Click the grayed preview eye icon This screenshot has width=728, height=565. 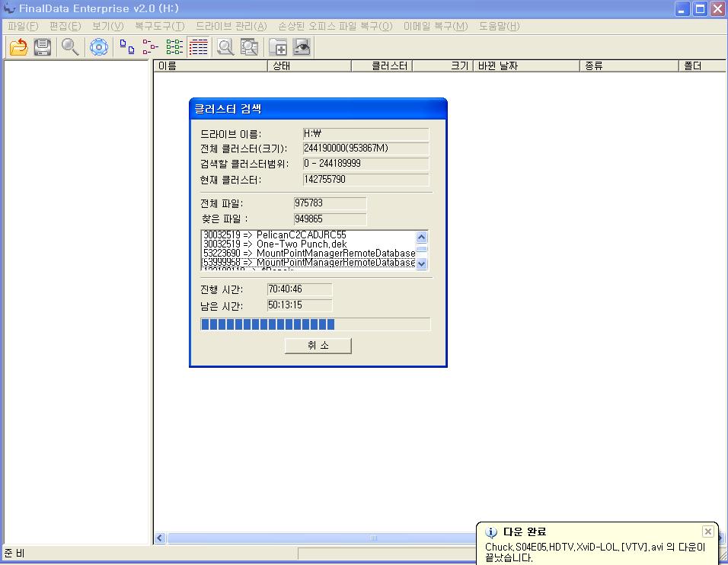point(302,47)
